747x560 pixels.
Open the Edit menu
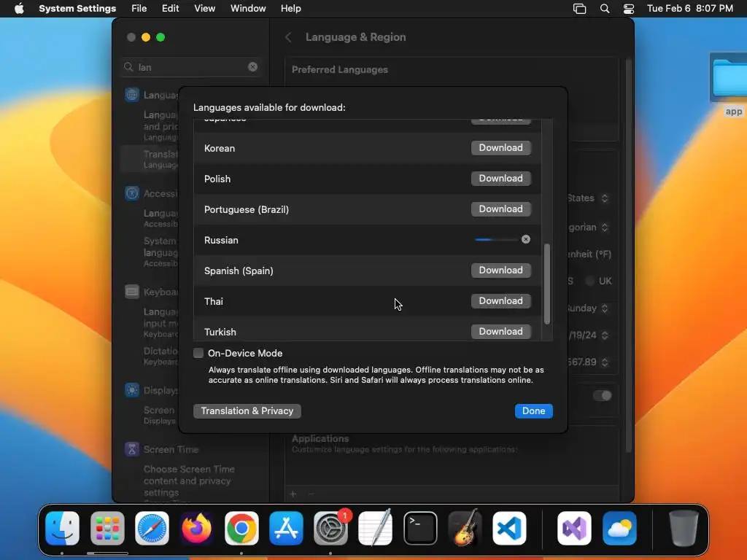(170, 9)
